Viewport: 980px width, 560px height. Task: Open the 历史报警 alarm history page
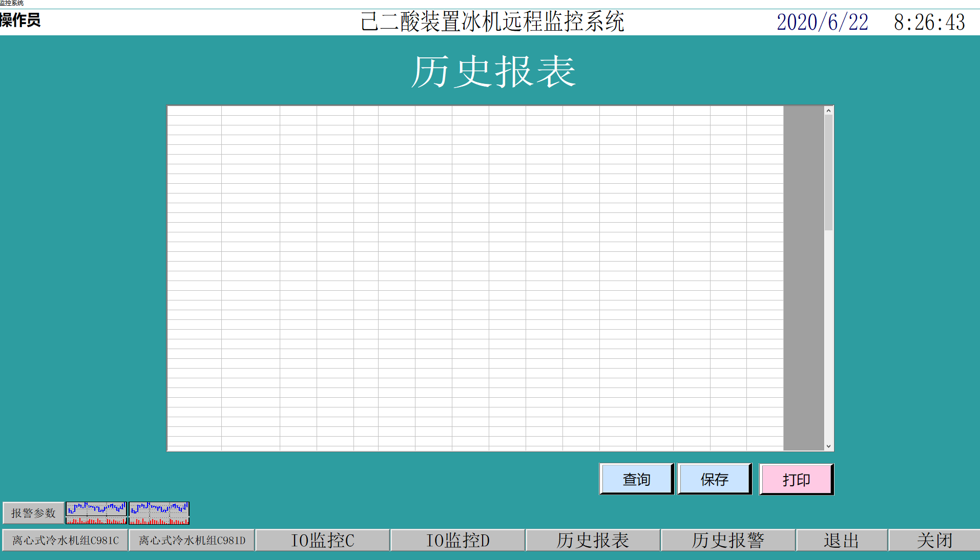point(728,541)
